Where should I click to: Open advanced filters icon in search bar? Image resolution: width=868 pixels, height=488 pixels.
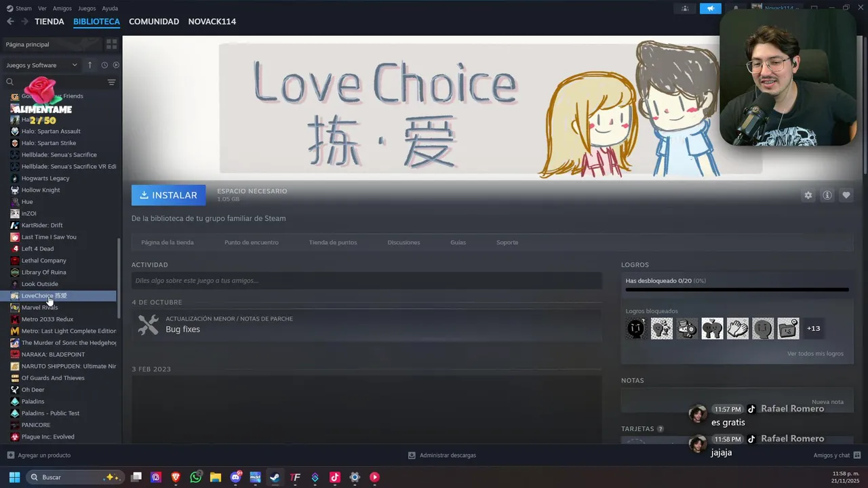(112, 82)
